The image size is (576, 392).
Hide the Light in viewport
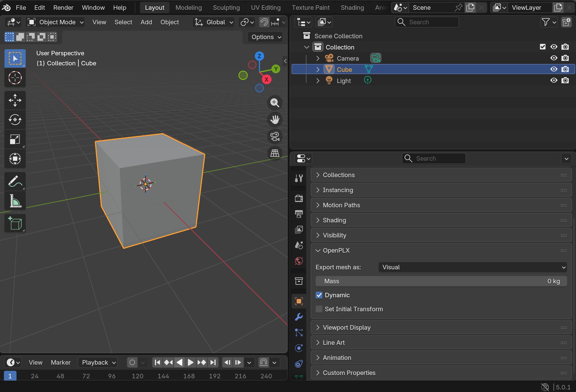pos(554,80)
